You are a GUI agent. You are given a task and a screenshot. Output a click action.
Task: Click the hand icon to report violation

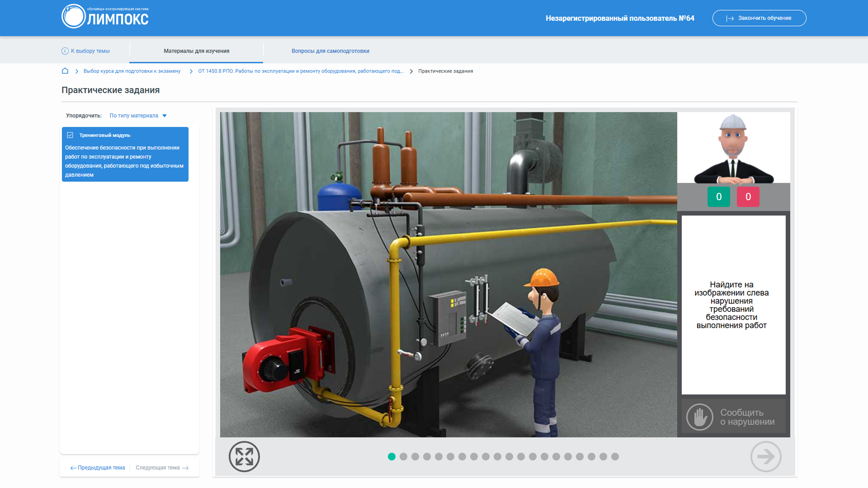(699, 417)
